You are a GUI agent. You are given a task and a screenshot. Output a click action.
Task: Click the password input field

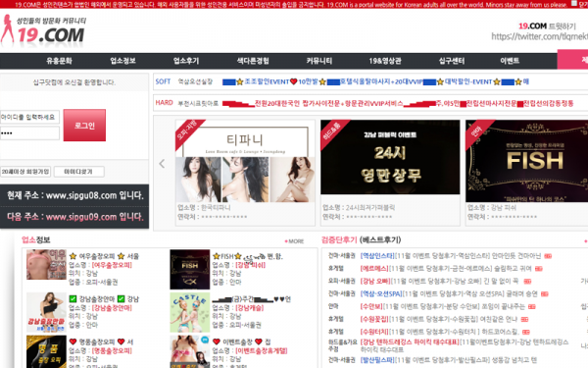pos(29,133)
